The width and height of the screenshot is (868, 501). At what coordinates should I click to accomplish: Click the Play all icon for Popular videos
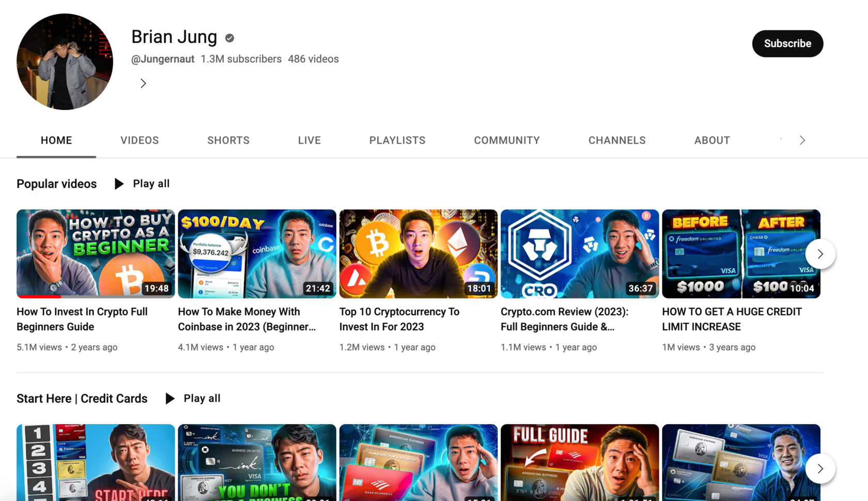click(x=119, y=184)
